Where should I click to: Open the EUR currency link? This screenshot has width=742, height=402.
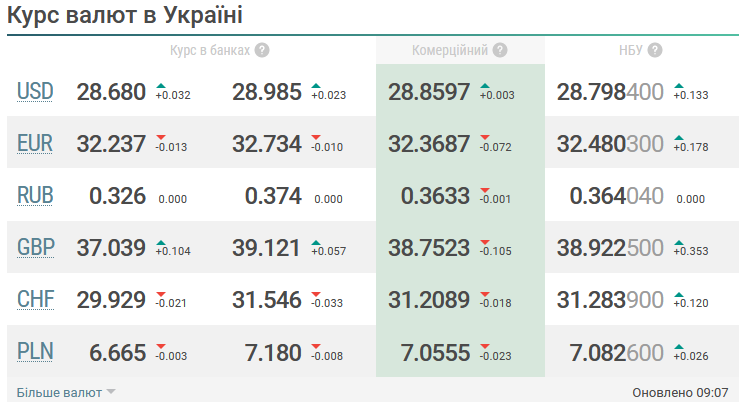click(x=35, y=144)
